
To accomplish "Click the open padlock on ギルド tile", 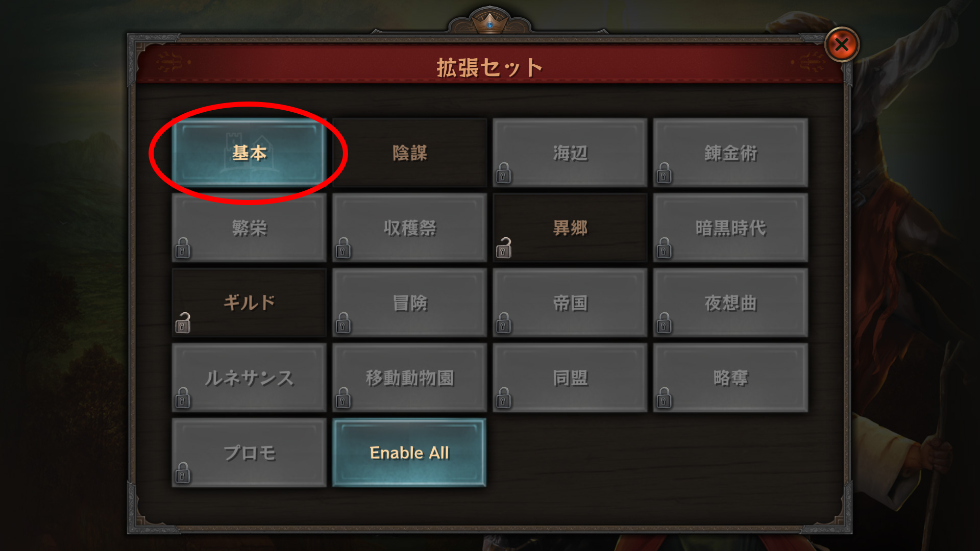I will coord(183,323).
